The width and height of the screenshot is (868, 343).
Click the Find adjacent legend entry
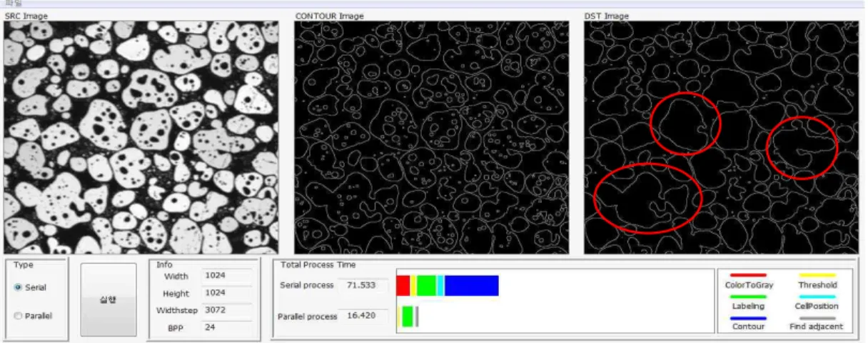pyautogui.click(x=817, y=322)
